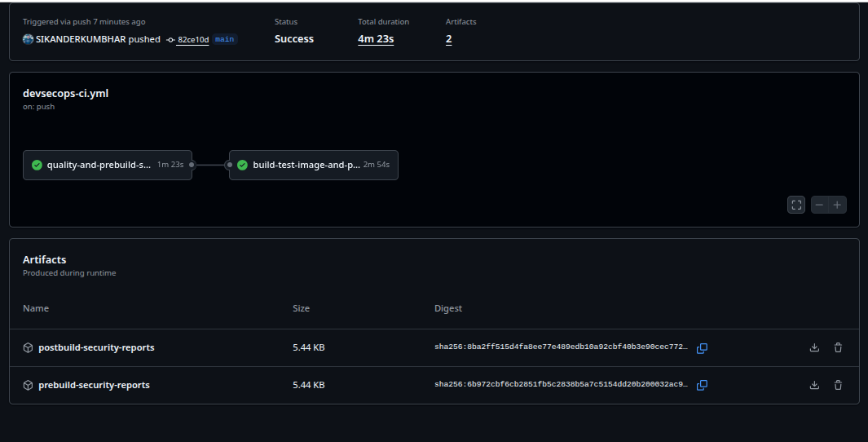
Task: Click the package icon for prebuild-security-reports
Action: coord(28,385)
